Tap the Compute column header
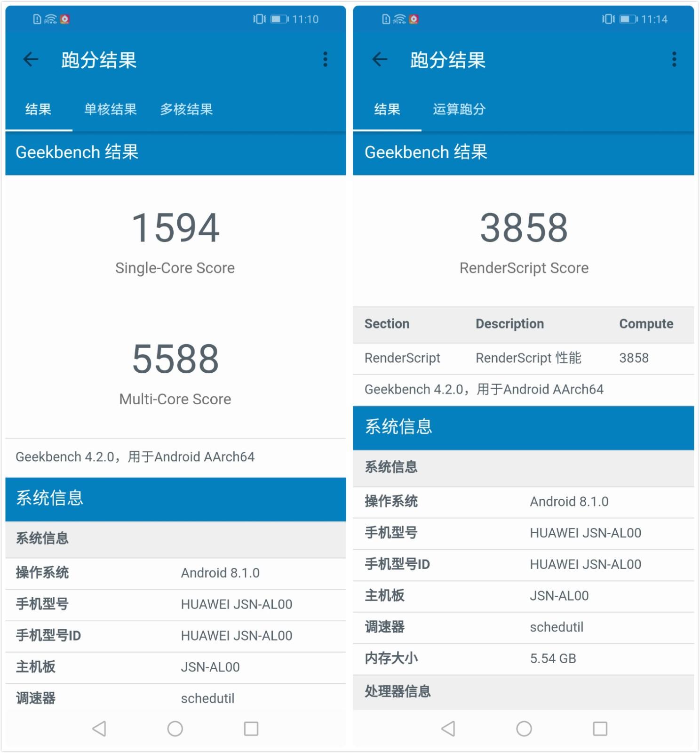The height and width of the screenshot is (753, 700). coord(646,324)
